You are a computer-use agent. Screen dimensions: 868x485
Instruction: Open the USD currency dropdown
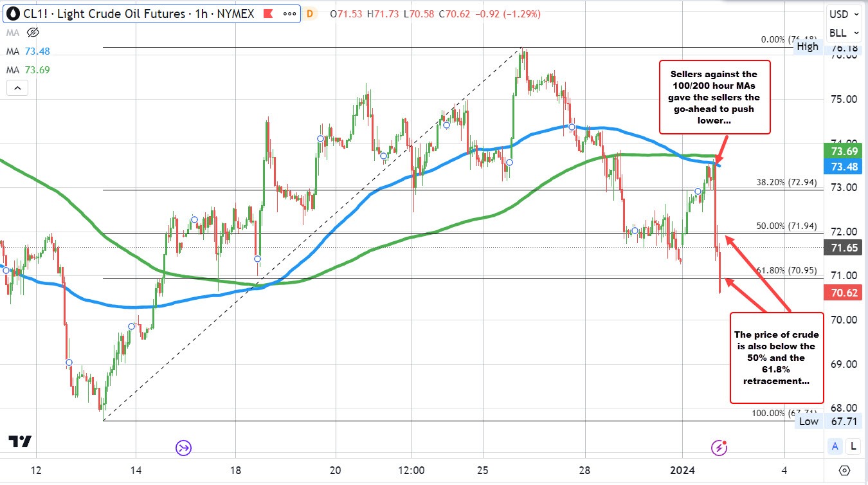pos(843,14)
